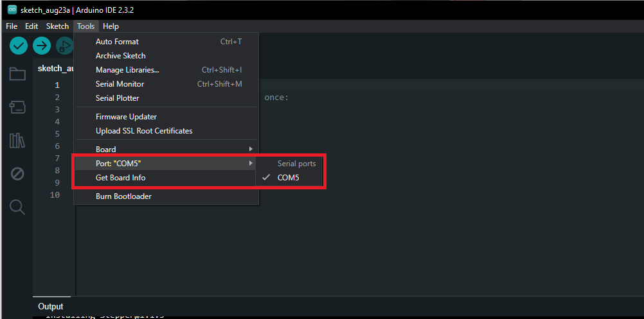This screenshot has width=644, height=319.
Task: Click the Arduino logo in title bar
Action: [x=12, y=10]
